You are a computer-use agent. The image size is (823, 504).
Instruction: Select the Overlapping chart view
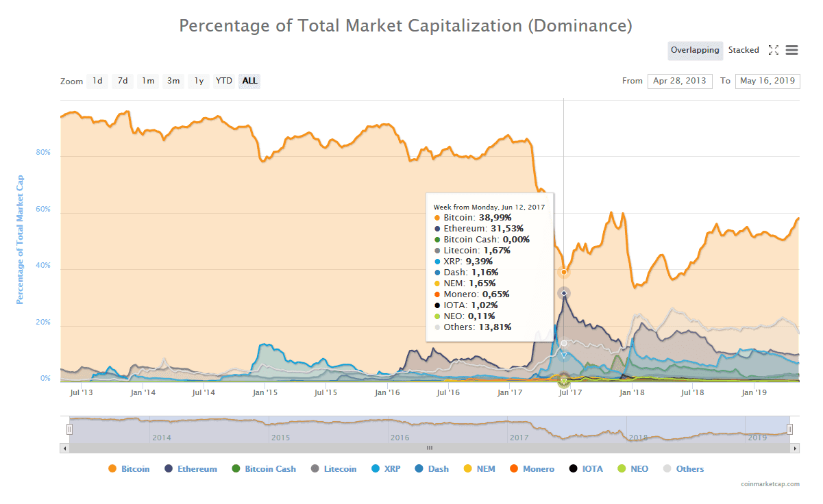coord(695,50)
